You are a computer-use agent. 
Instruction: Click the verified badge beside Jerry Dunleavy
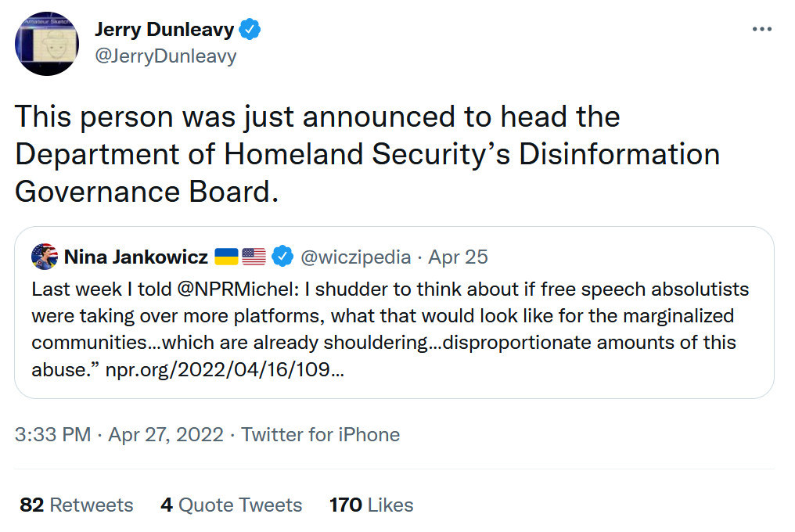tap(250, 30)
